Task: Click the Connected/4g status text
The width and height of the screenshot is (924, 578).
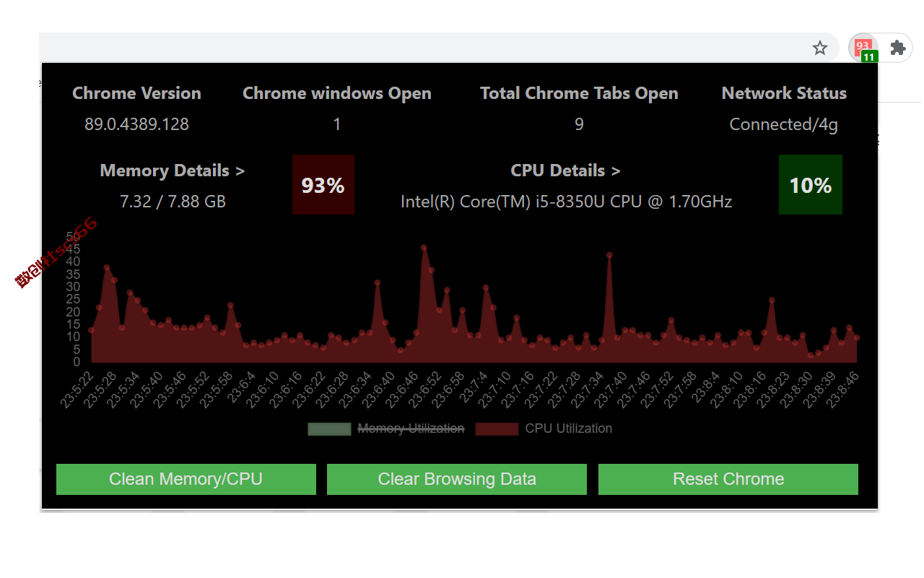Action: [x=784, y=124]
